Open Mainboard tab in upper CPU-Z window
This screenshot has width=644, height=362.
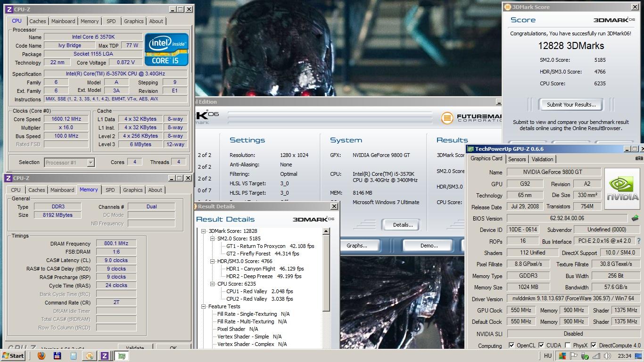63,21
